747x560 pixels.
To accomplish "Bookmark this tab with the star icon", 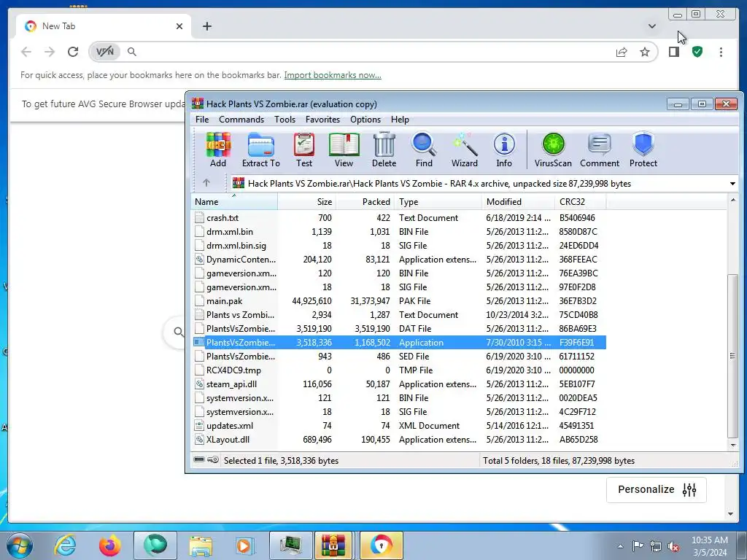I will tap(645, 52).
